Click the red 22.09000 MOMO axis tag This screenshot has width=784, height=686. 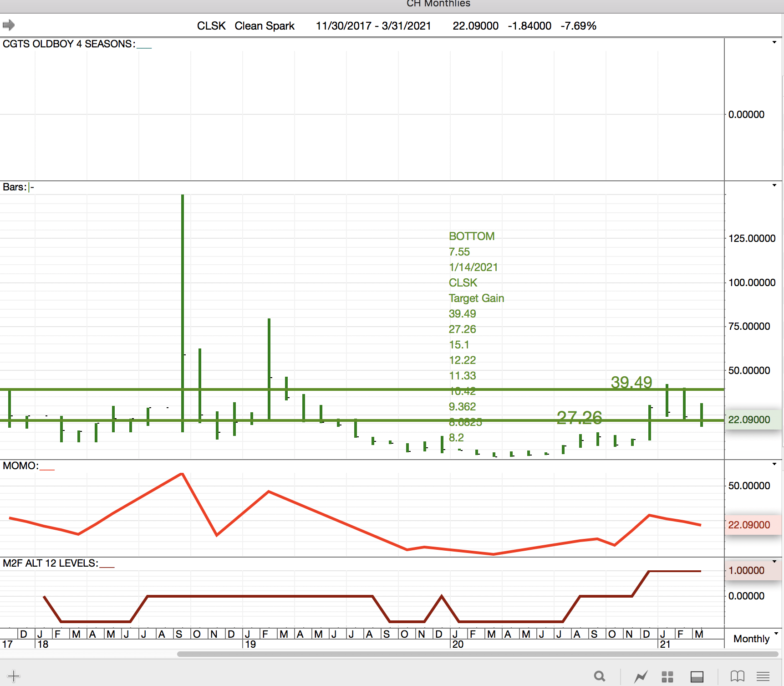coord(752,525)
